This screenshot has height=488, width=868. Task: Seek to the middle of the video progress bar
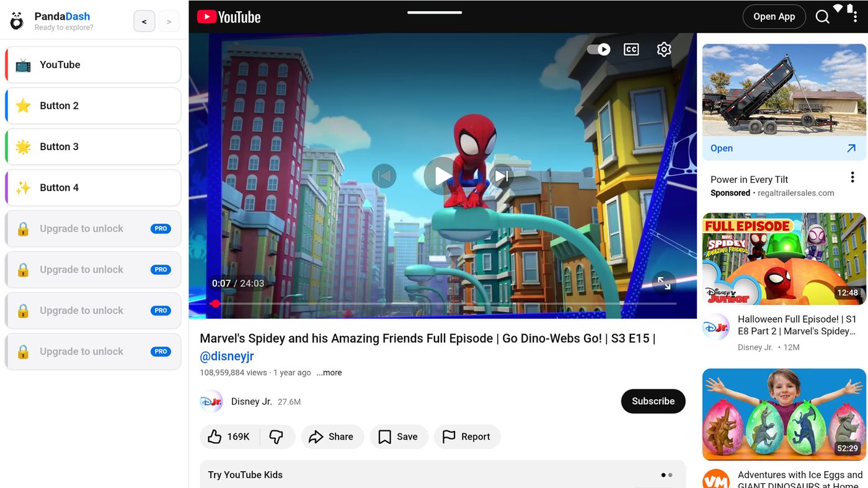443,303
